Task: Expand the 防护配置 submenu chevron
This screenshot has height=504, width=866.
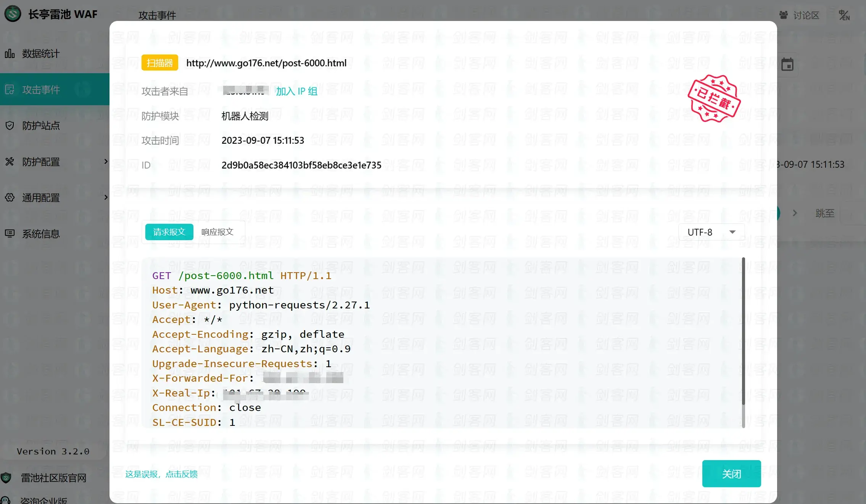Action: 106,161
